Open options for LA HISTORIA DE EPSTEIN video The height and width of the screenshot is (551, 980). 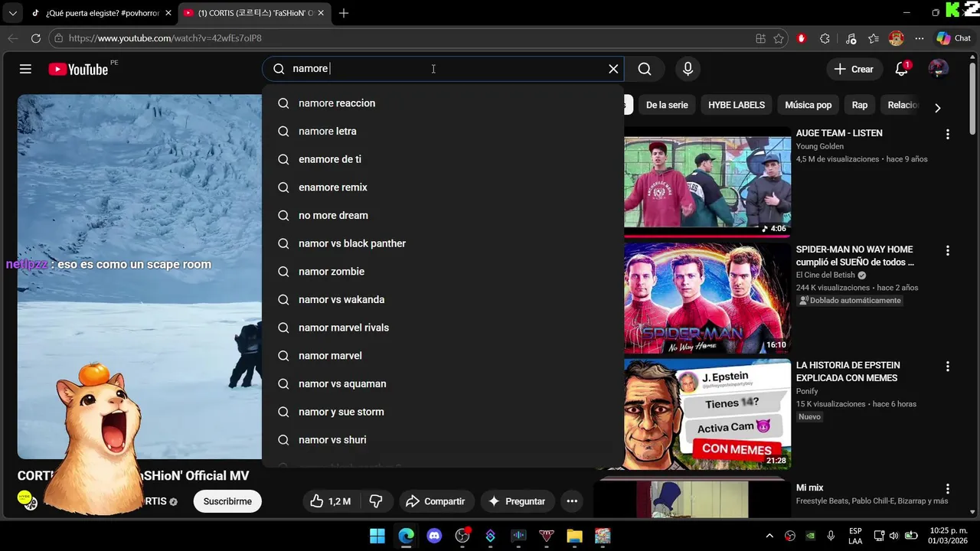[947, 367]
